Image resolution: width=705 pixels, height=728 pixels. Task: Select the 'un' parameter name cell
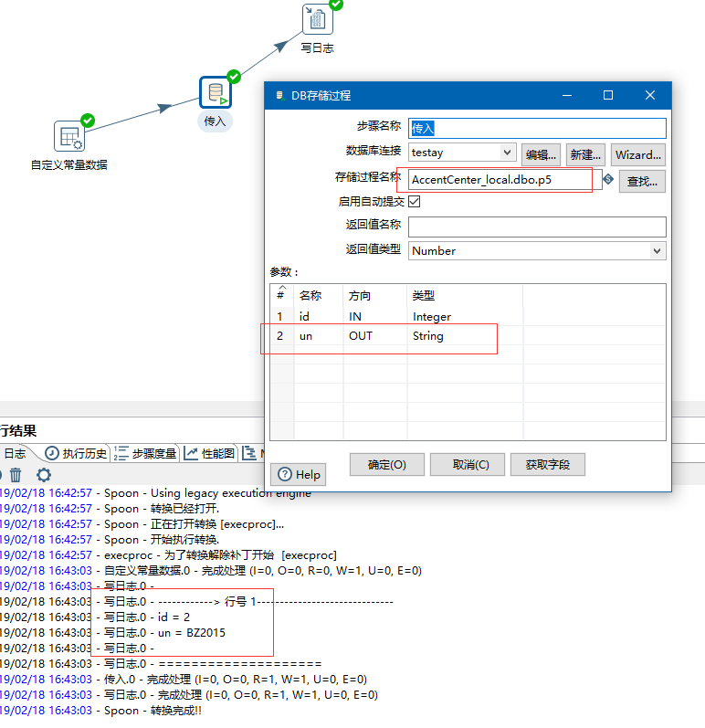click(319, 335)
